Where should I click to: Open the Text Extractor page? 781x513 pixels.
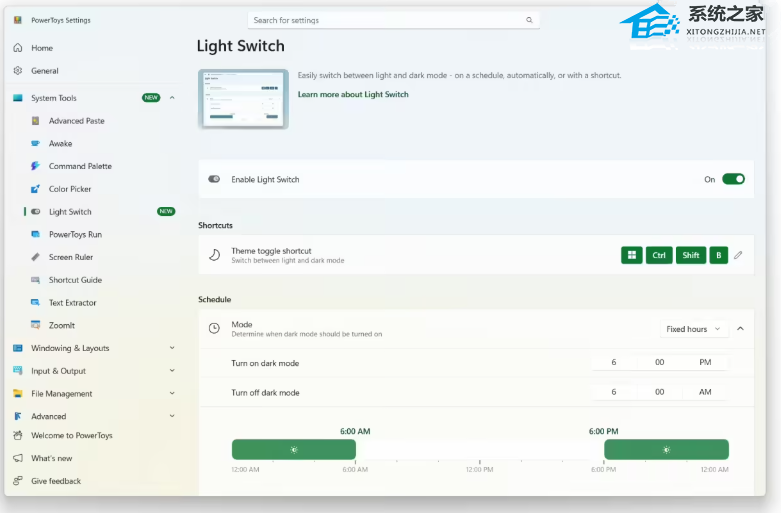click(x=72, y=303)
